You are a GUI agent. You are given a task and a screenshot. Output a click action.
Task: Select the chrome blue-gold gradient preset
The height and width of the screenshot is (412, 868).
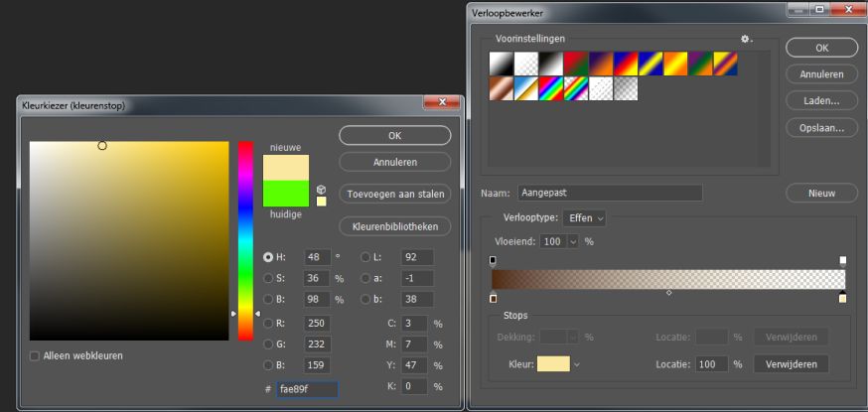(525, 88)
